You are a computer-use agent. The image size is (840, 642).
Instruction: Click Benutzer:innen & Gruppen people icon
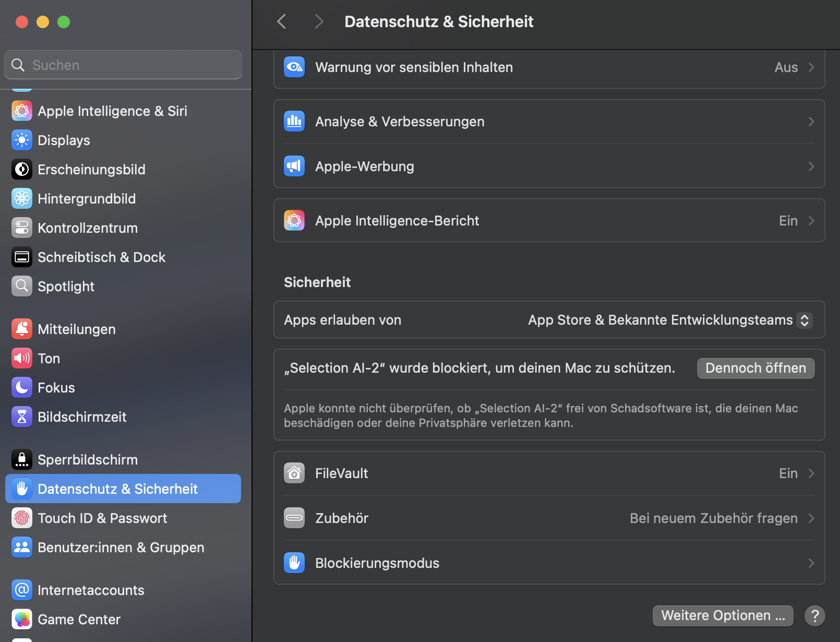pos(22,548)
